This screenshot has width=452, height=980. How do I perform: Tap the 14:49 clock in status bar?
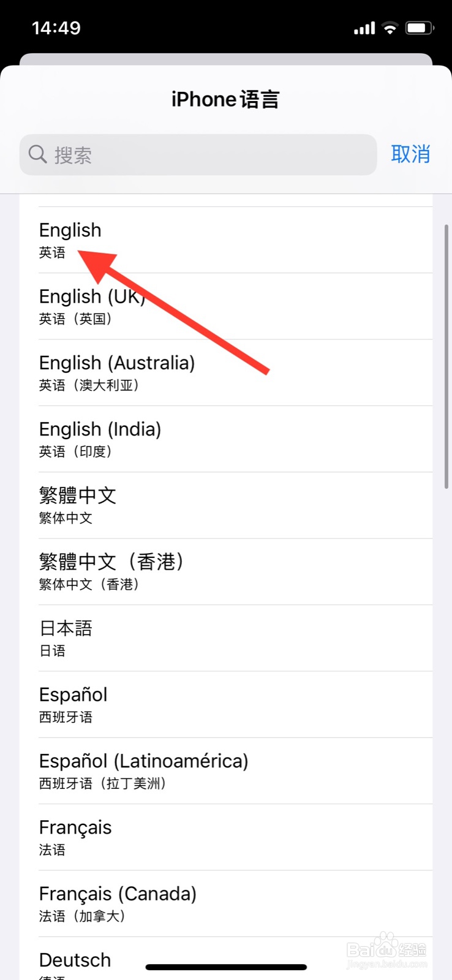[56, 28]
